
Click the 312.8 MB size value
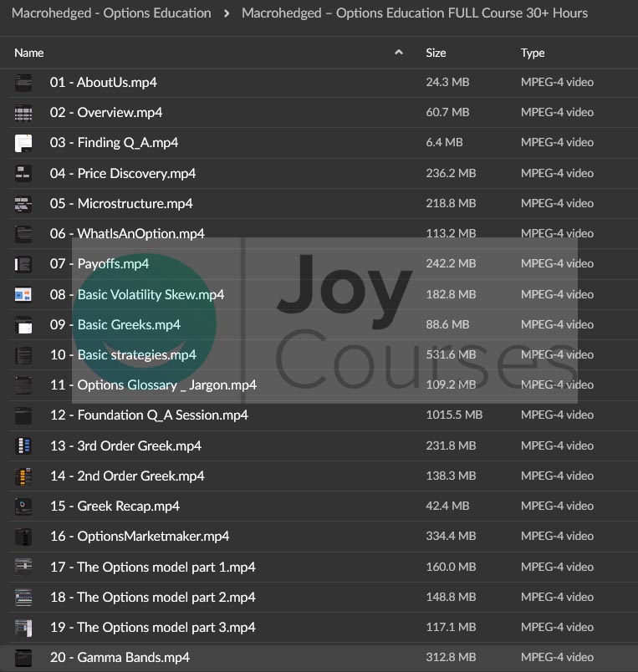pyautogui.click(x=451, y=658)
